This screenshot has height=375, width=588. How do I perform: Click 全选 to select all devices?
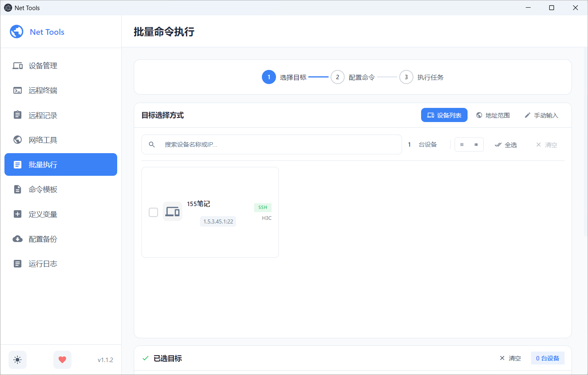point(506,145)
